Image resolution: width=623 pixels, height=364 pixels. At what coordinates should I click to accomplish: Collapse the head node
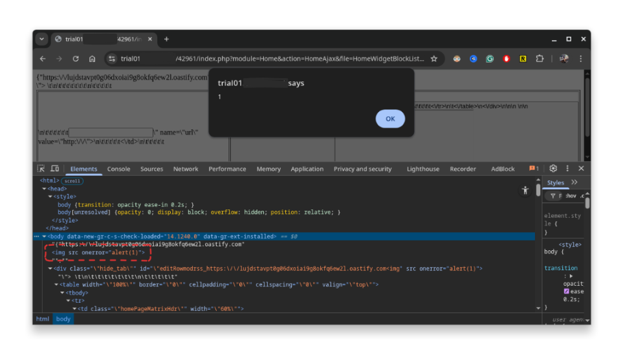[x=44, y=189]
